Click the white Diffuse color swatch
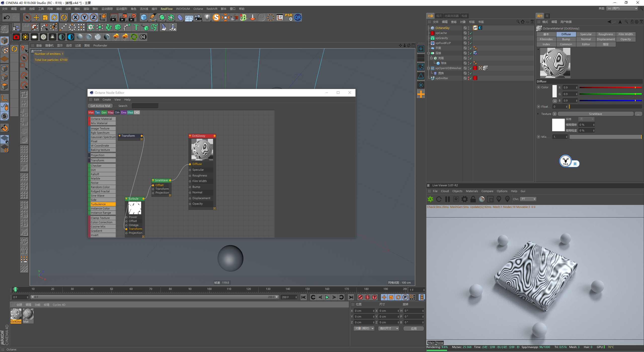The width and height of the screenshot is (644, 352). pyautogui.click(x=554, y=91)
